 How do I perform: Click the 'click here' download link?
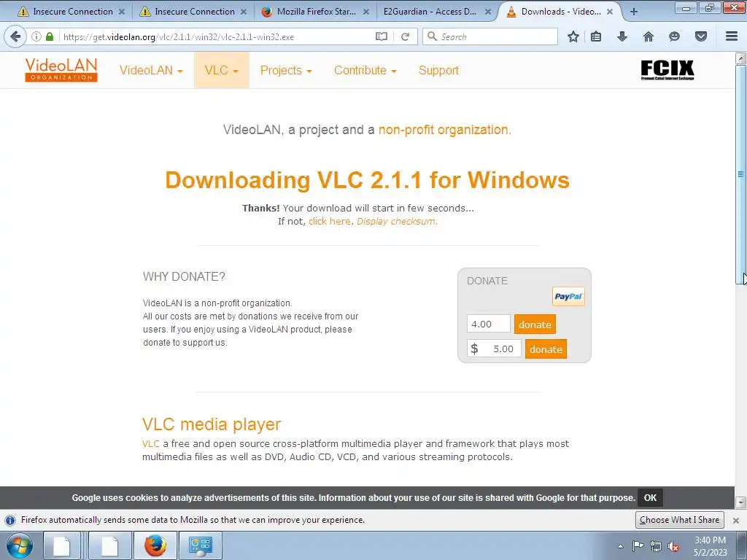tap(329, 222)
